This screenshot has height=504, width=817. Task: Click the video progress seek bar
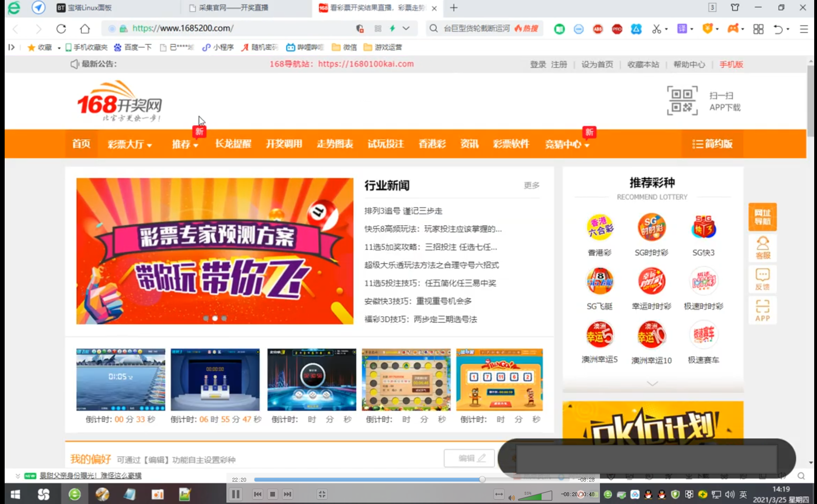[x=369, y=480]
